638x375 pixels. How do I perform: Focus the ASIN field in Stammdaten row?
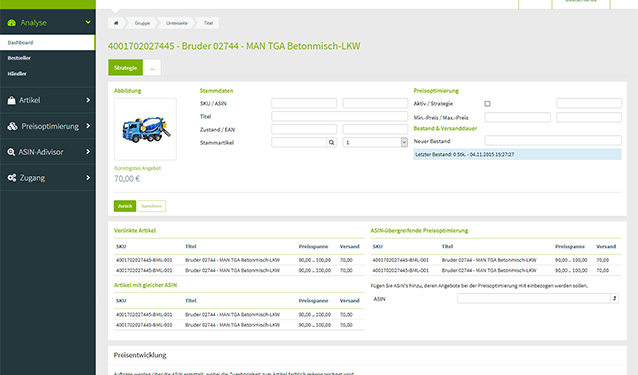pos(375,103)
